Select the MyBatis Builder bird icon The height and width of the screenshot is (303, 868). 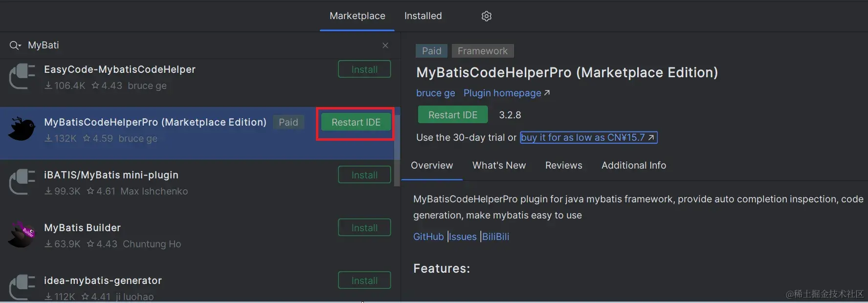tap(22, 235)
